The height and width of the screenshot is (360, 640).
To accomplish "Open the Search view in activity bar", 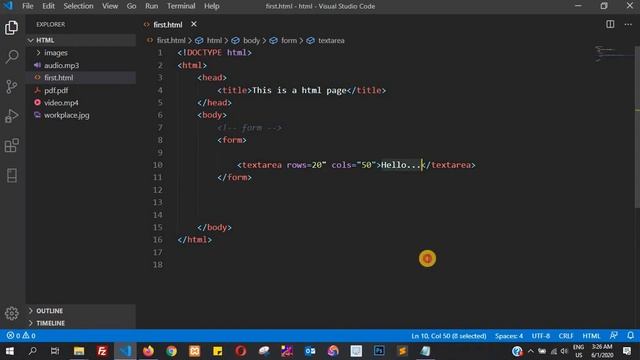I will 12,56.
